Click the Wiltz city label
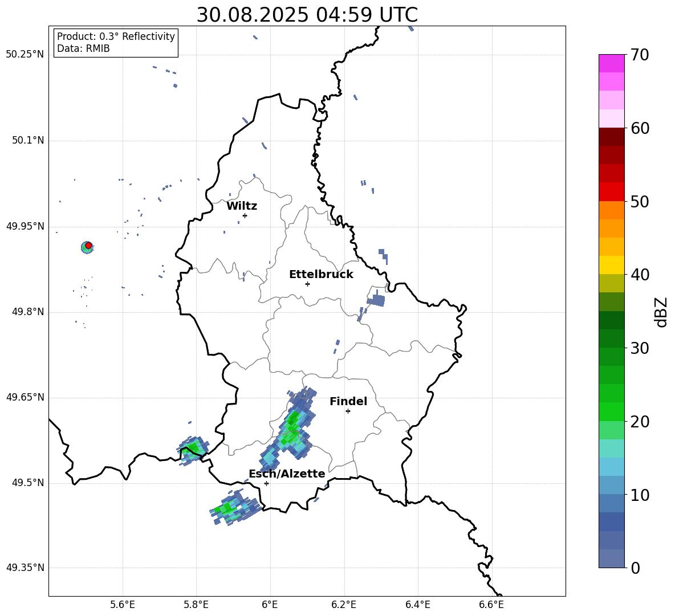The image size is (675, 616). click(242, 206)
